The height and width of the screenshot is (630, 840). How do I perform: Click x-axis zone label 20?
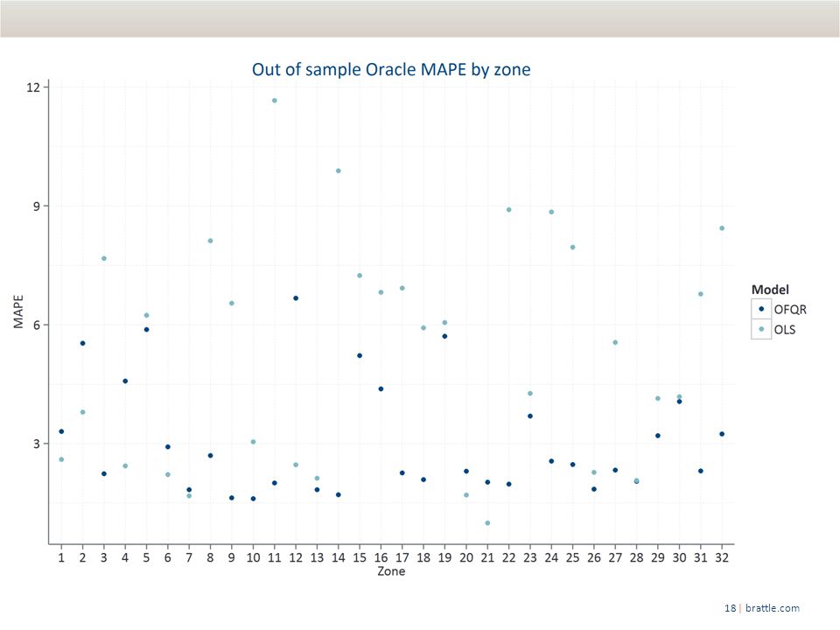[466, 557]
